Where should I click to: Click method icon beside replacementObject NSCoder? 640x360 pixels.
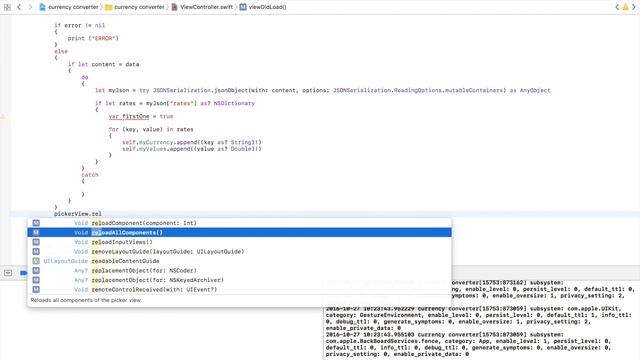tap(36, 271)
